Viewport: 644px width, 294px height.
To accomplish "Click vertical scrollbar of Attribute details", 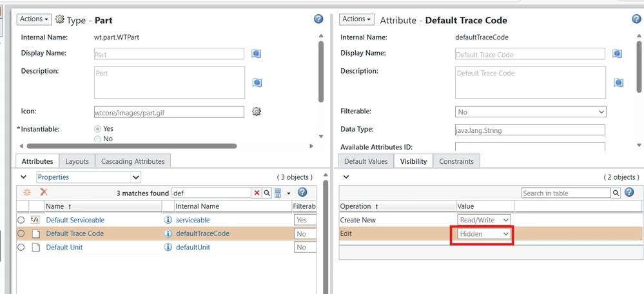I will tap(639, 66).
